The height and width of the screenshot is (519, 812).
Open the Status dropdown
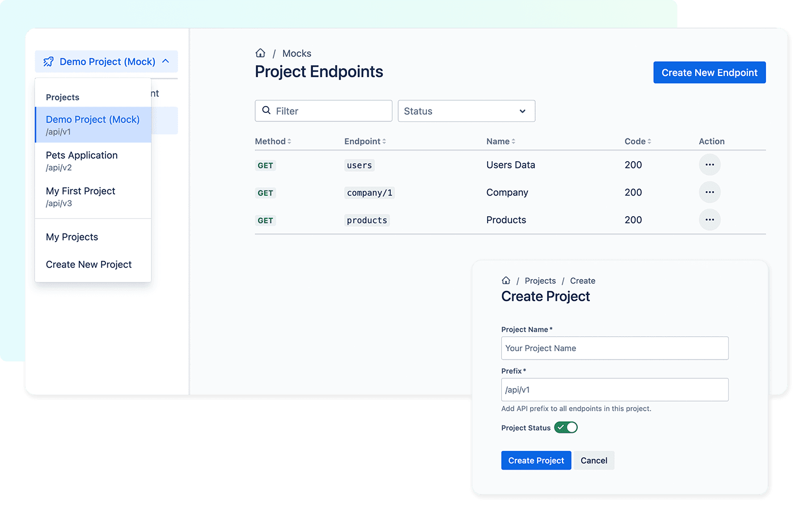pyautogui.click(x=467, y=111)
